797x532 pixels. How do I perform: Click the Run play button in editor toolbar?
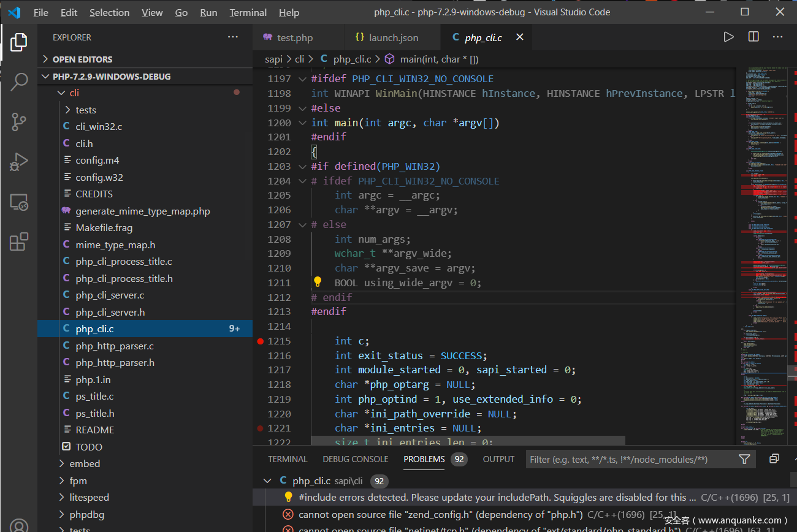point(728,37)
